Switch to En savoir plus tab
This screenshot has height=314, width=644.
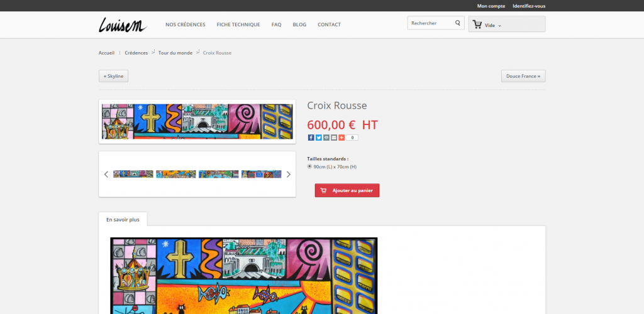point(123,220)
